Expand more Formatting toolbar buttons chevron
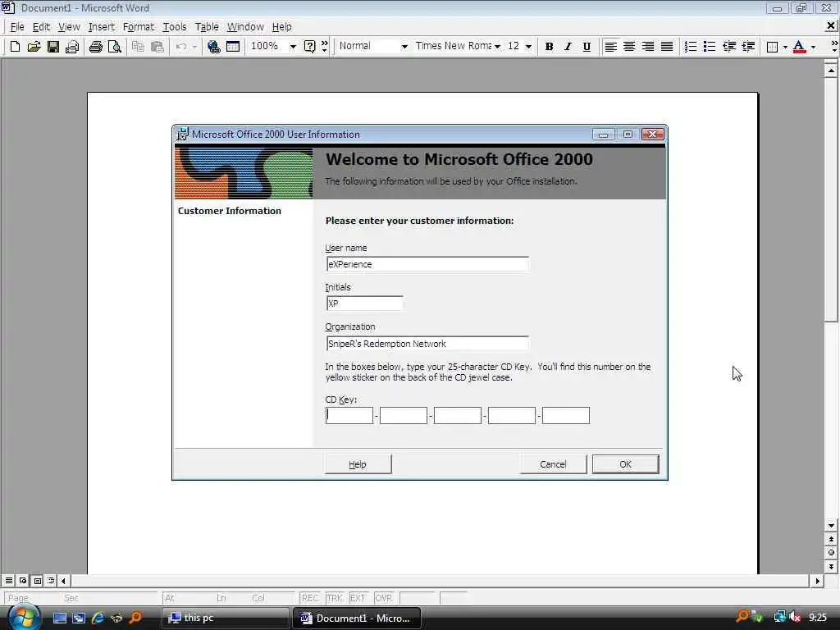 pos(834,47)
